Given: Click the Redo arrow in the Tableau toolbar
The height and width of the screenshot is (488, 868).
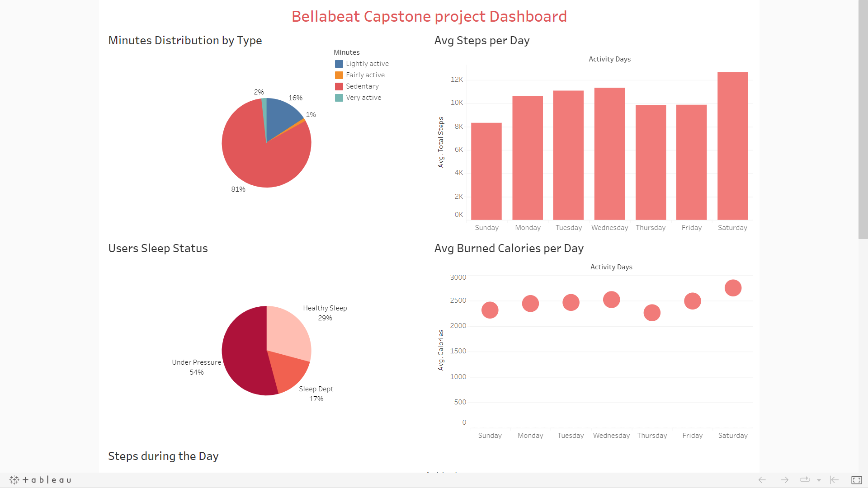Looking at the screenshot, I should pyautogui.click(x=784, y=480).
